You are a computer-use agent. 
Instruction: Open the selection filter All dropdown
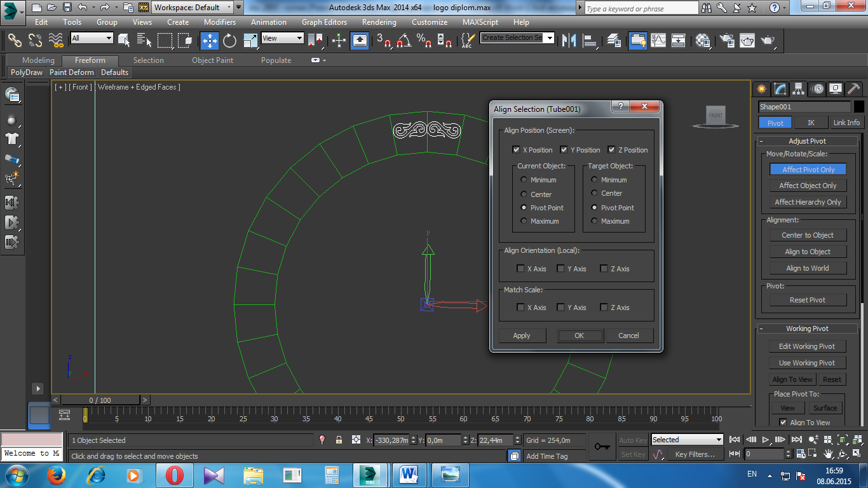[92, 38]
